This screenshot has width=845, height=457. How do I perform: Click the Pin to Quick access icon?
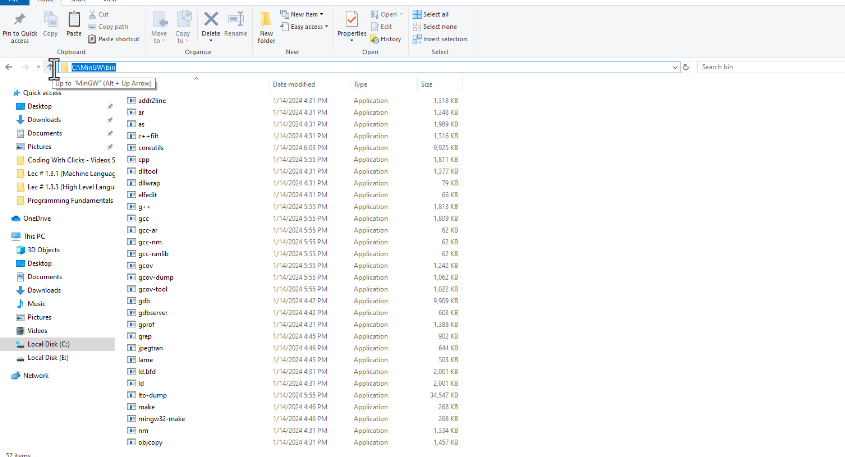19,19
